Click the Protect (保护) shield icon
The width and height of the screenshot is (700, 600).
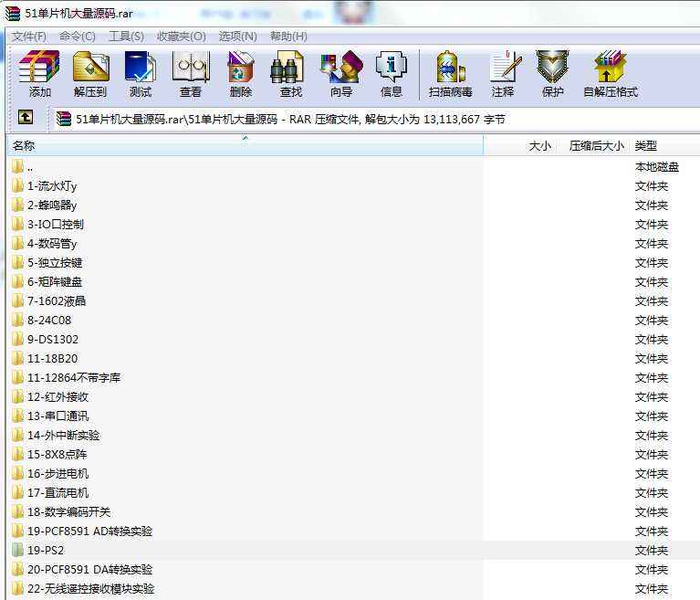[x=553, y=67]
